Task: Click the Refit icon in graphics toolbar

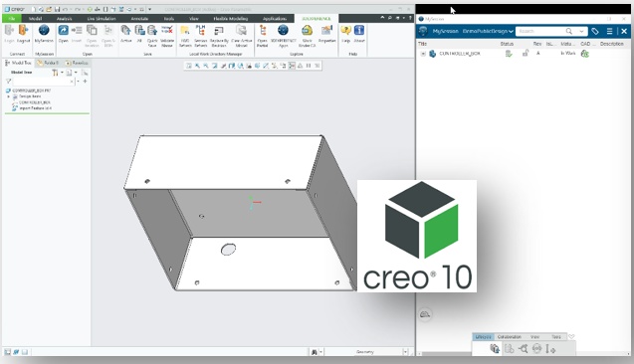Action: coord(189,66)
